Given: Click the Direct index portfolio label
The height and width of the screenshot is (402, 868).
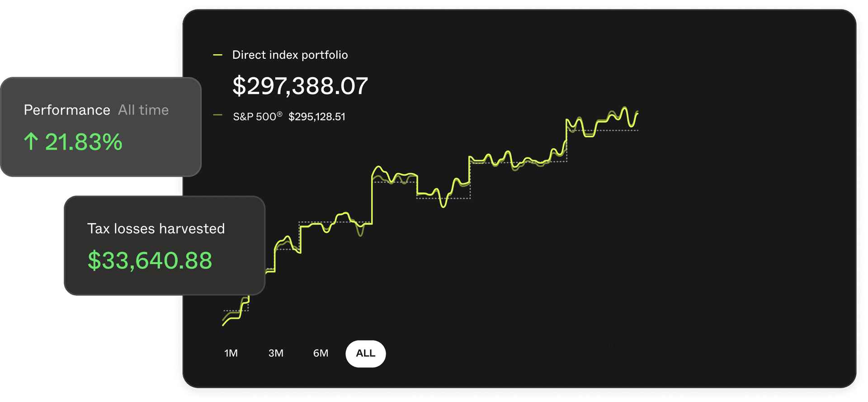Looking at the screenshot, I should click(290, 55).
